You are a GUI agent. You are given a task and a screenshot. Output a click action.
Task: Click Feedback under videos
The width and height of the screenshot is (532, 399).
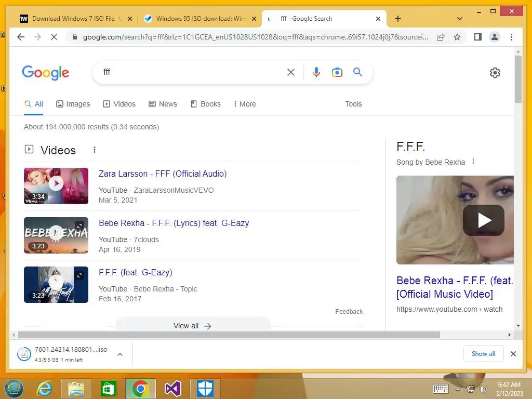click(349, 312)
